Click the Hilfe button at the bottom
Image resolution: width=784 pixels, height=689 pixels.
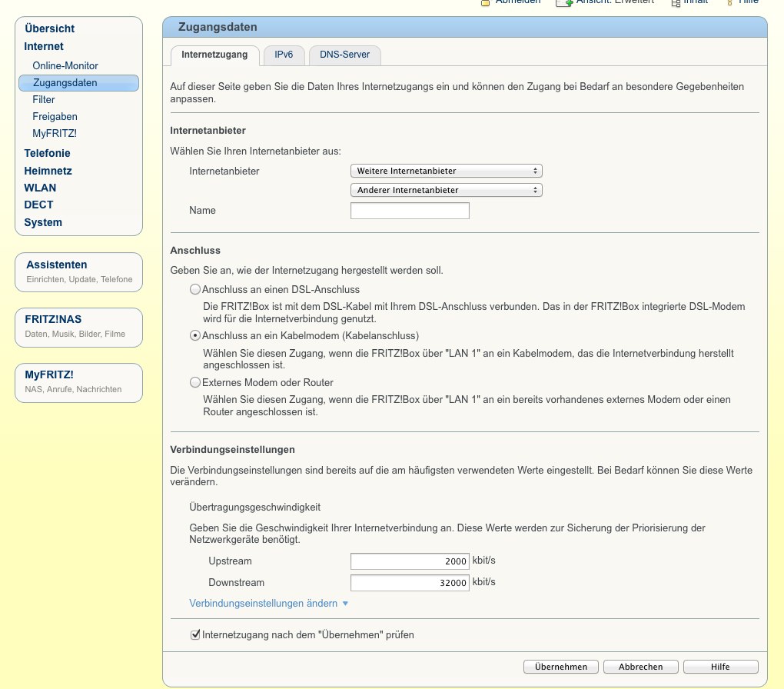721,667
